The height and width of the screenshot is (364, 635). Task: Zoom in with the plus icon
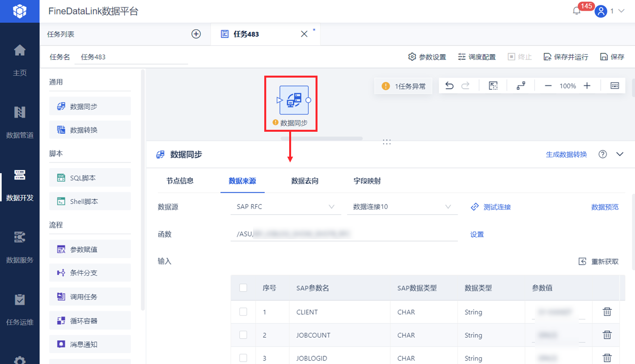pyautogui.click(x=587, y=86)
